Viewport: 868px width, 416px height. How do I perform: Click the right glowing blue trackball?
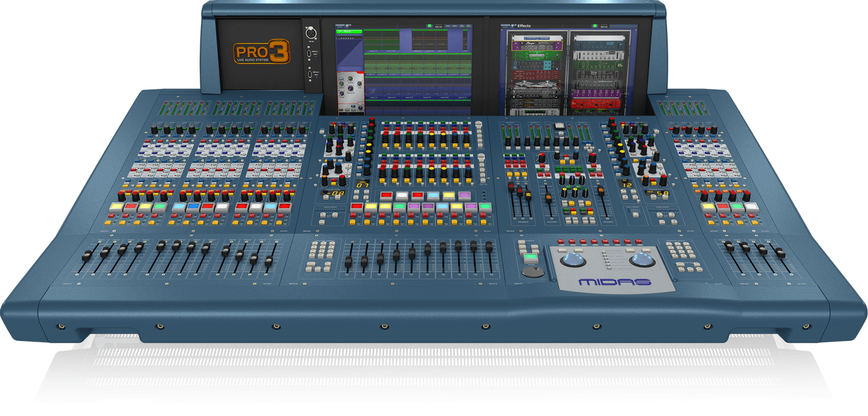point(642,259)
